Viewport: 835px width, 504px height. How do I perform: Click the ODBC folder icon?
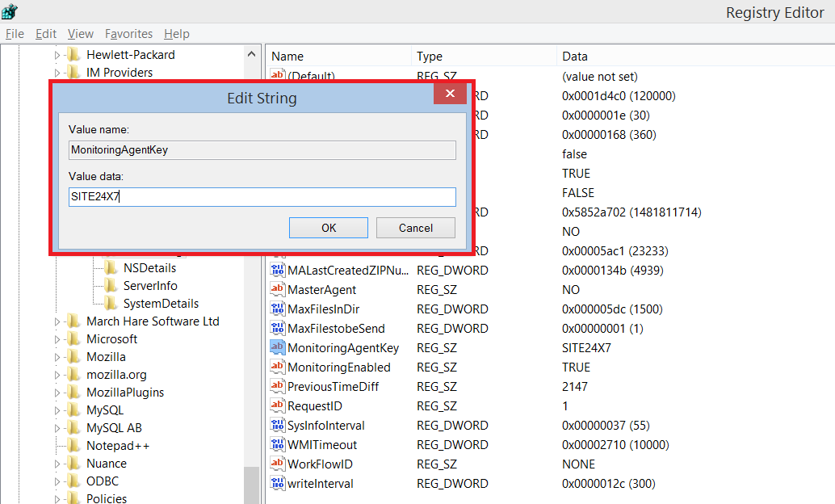(x=73, y=481)
